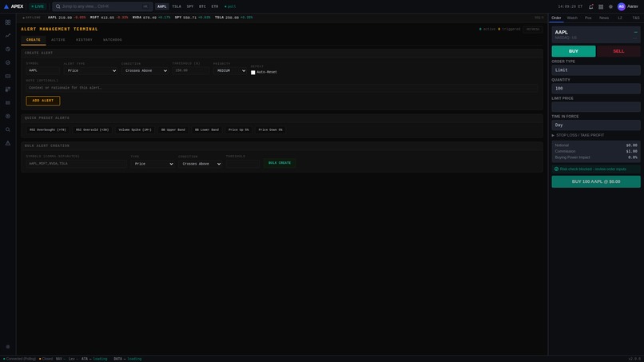Apply the Price Up 5% preset
Viewport: 644px width, 362px height.
tap(239, 129)
